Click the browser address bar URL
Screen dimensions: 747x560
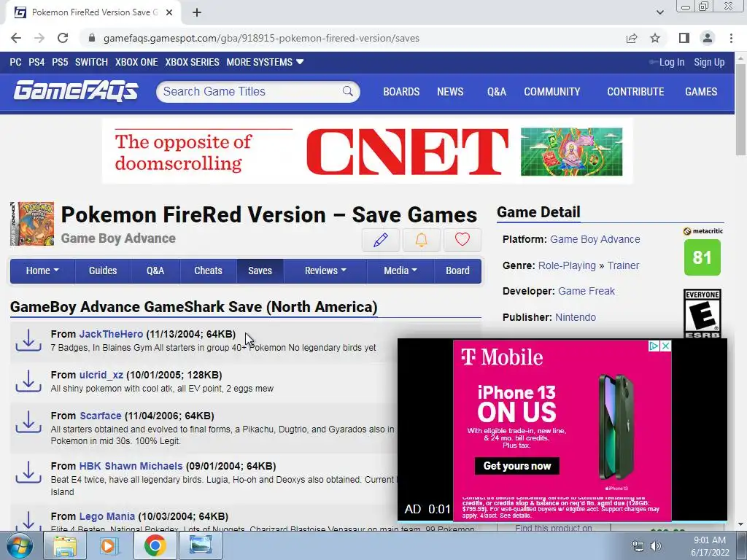[262, 38]
